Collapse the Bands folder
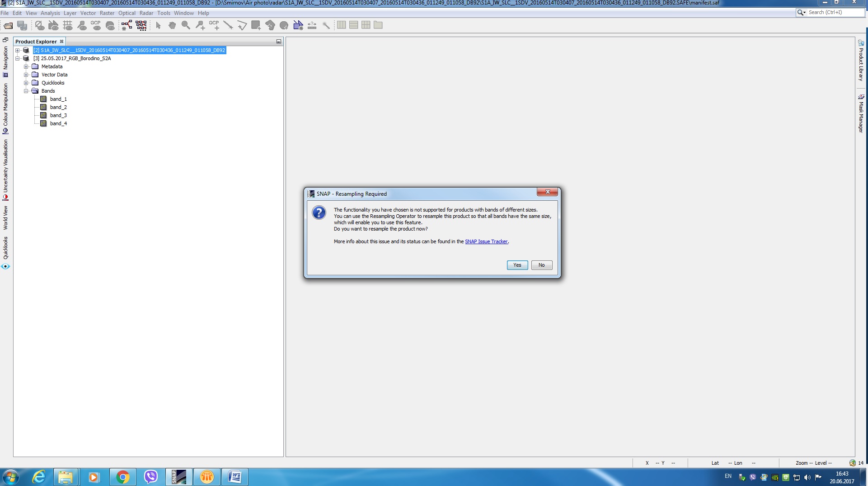Screen dimensions: 868x486 (x=26, y=91)
